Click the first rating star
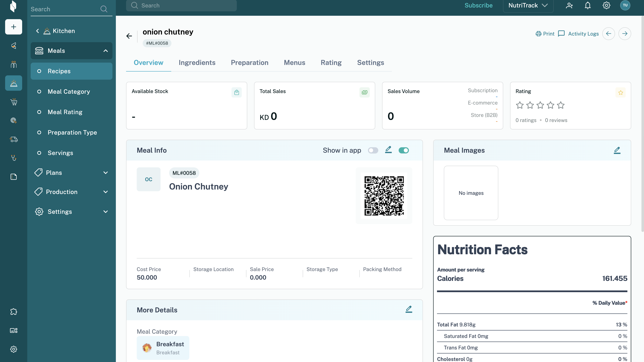The width and height of the screenshot is (644, 362). [x=520, y=105]
